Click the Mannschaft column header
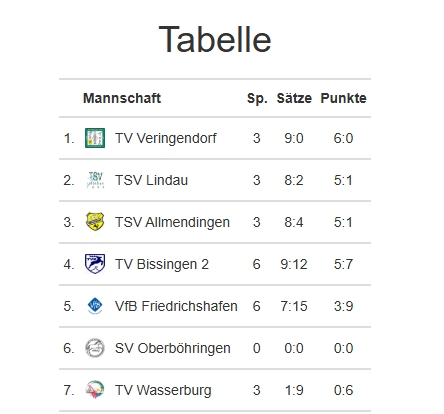This screenshot has height=414, width=444. pos(122,98)
